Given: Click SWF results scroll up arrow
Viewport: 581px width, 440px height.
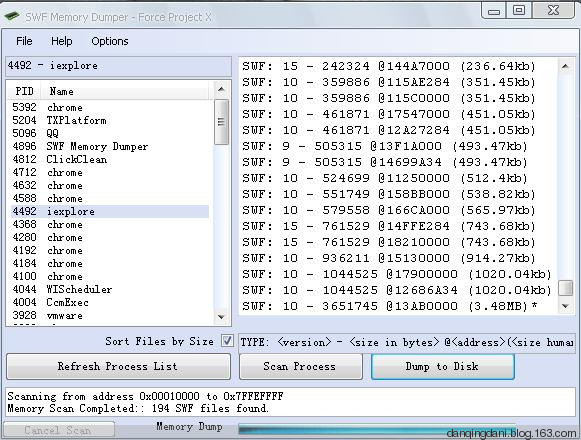Looking at the screenshot, I should (x=565, y=66).
